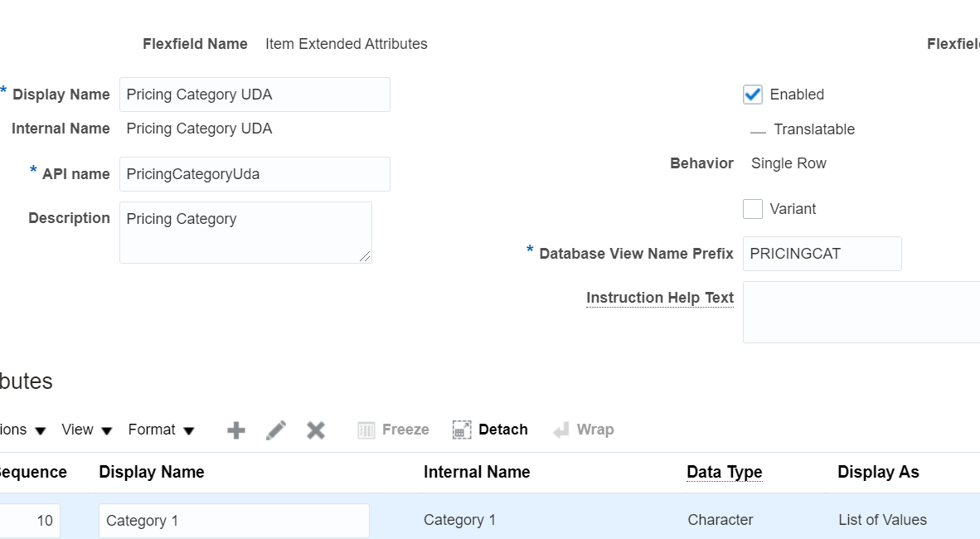Sort by the Data Type column header

[724, 472]
